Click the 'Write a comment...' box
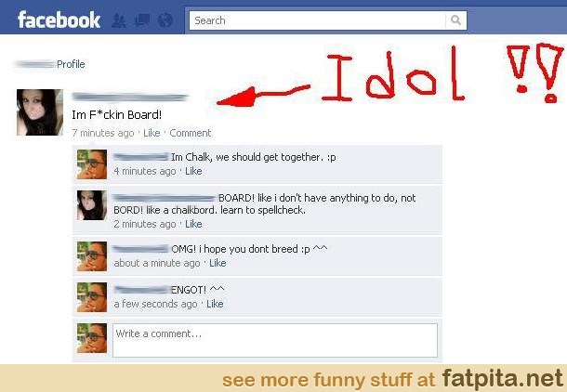This screenshot has height=392, width=567. (x=275, y=340)
